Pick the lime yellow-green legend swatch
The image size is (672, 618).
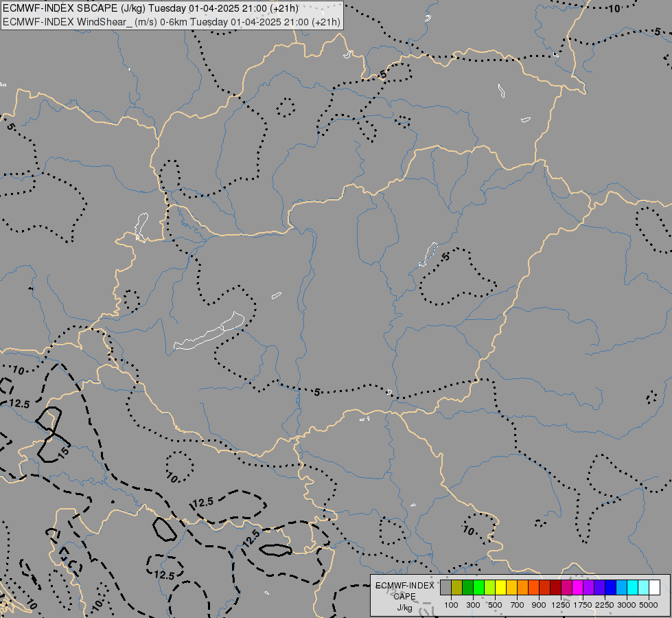pyautogui.click(x=490, y=587)
